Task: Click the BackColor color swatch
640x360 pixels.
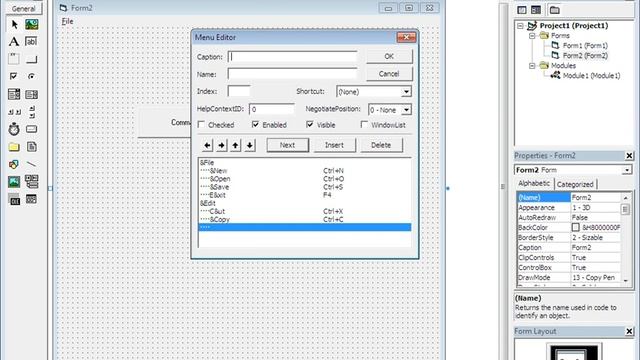Action: pos(576,227)
